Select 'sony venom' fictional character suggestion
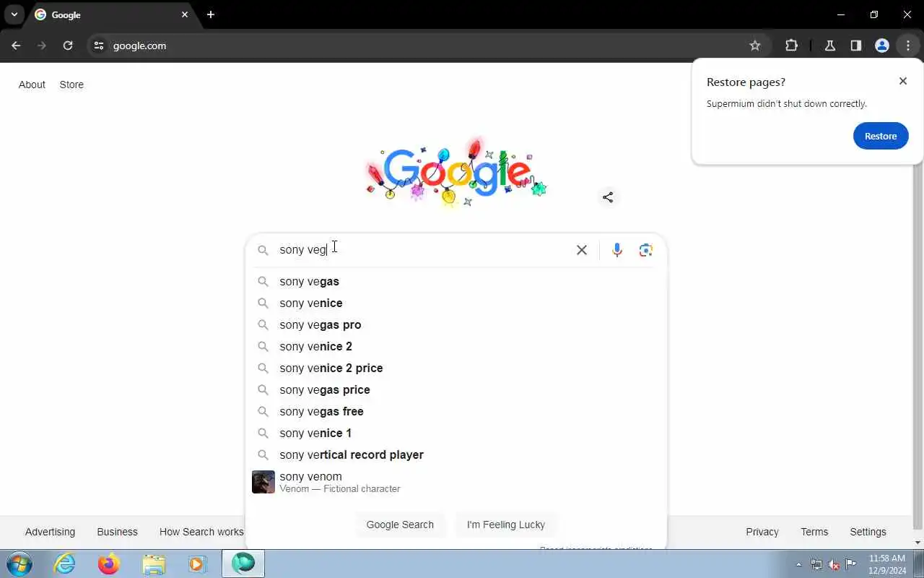 pyautogui.click(x=456, y=482)
